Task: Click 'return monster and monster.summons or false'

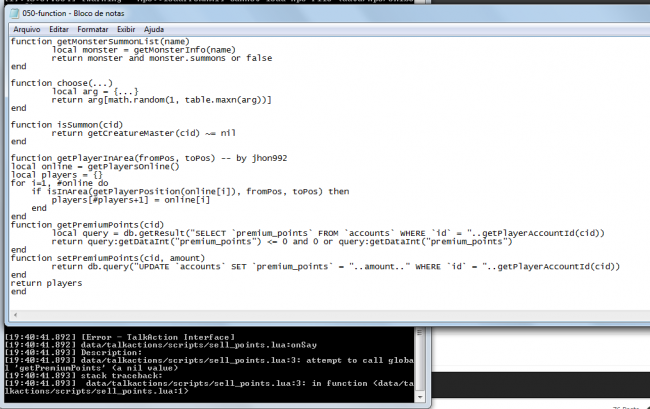Action: click(162, 58)
